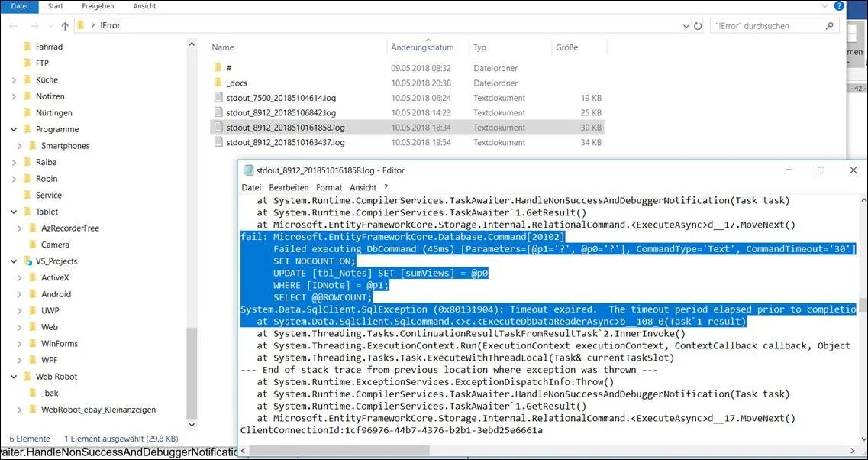Select the _docs folder icon
868x460 pixels.
[x=218, y=83]
